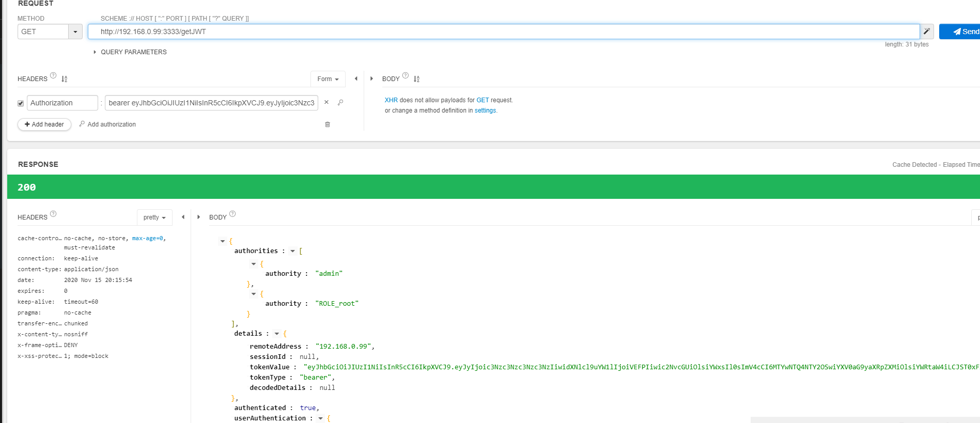Open the request edit wand icon beside URL
This screenshot has height=423, width=980.
927,32
